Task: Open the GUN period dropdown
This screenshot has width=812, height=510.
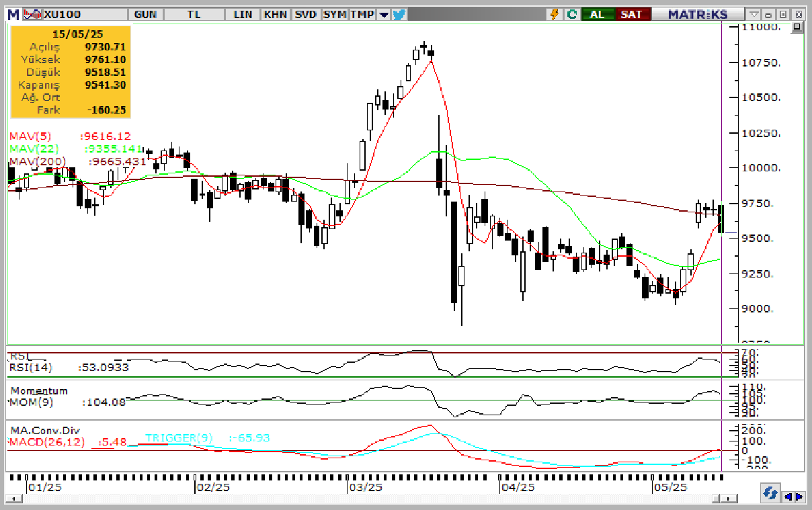Action: 146,14
